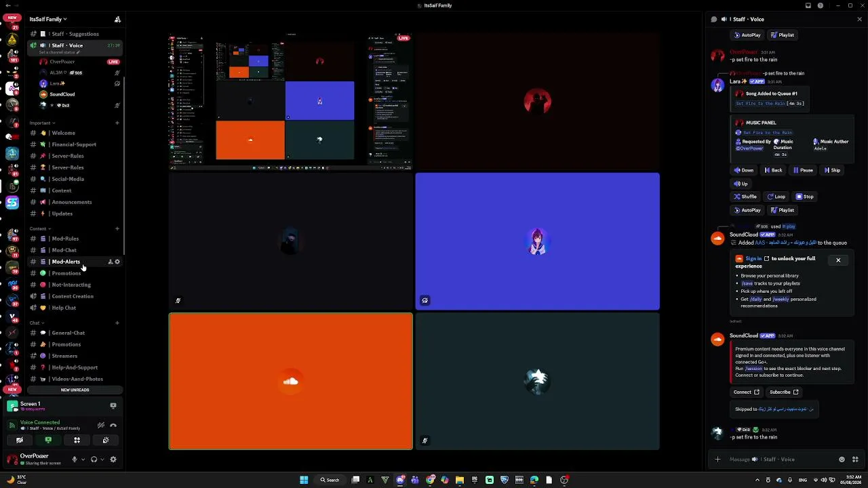Click the create invite icon on Mod-Alerts
This screenshot has height=488, width=868.
(x=111, y=262)
